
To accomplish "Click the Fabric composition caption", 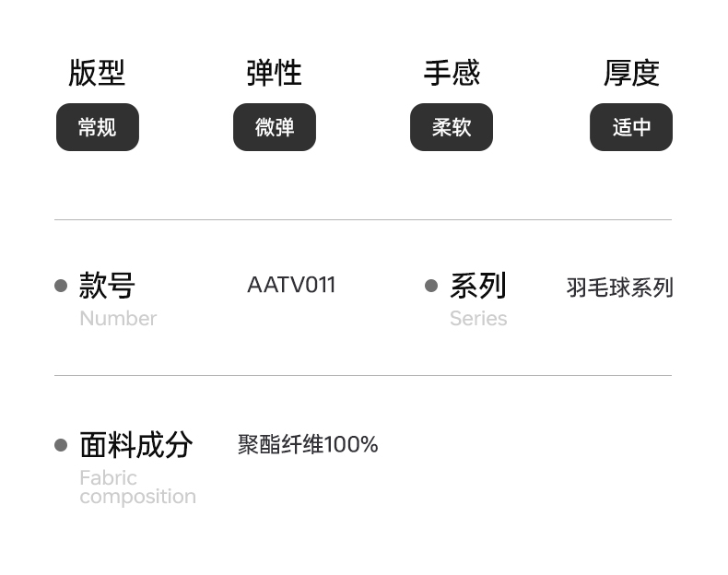I will tap(137, 487).
